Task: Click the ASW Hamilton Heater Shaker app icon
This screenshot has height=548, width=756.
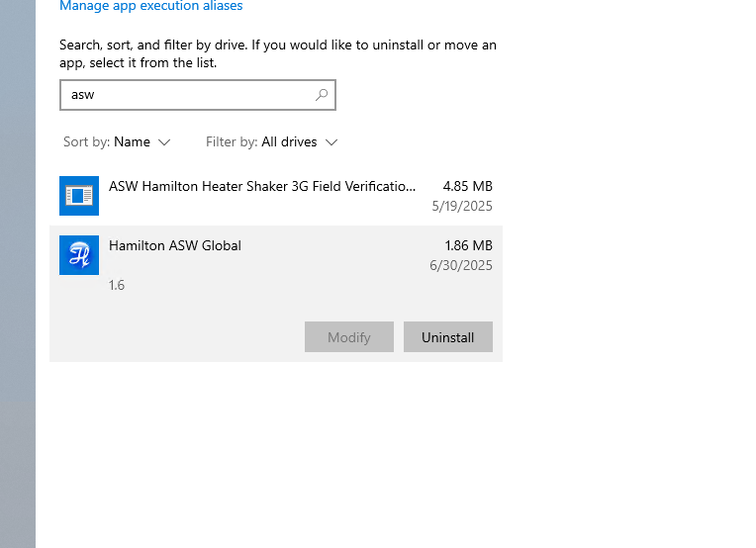Action: [x=79, y=196]
